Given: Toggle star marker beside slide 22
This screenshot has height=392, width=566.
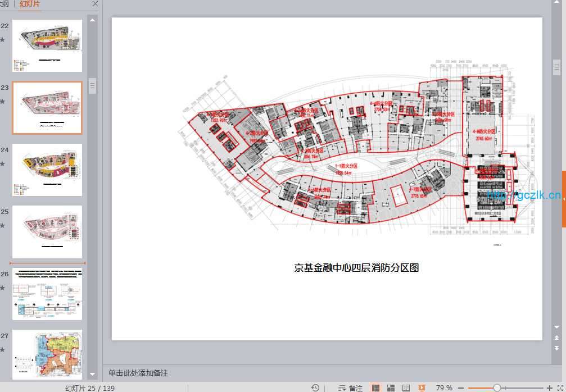Looking at the screenshot, I should point(3,40).
